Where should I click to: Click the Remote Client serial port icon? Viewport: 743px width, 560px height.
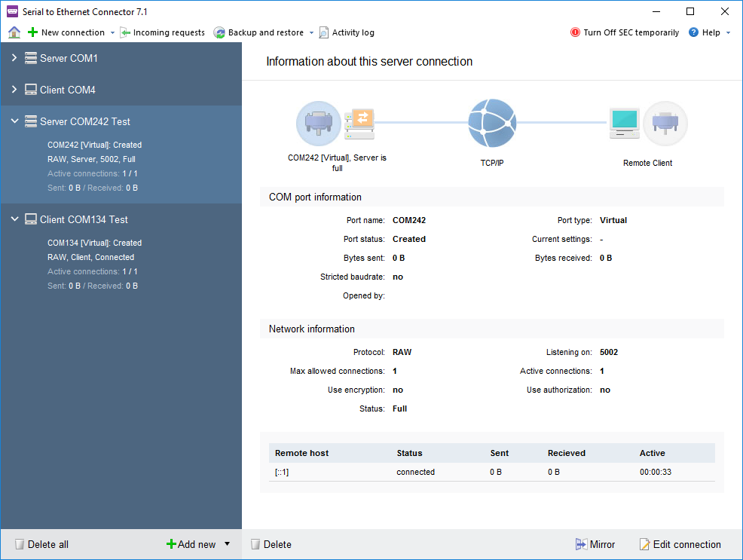[665, 123]
